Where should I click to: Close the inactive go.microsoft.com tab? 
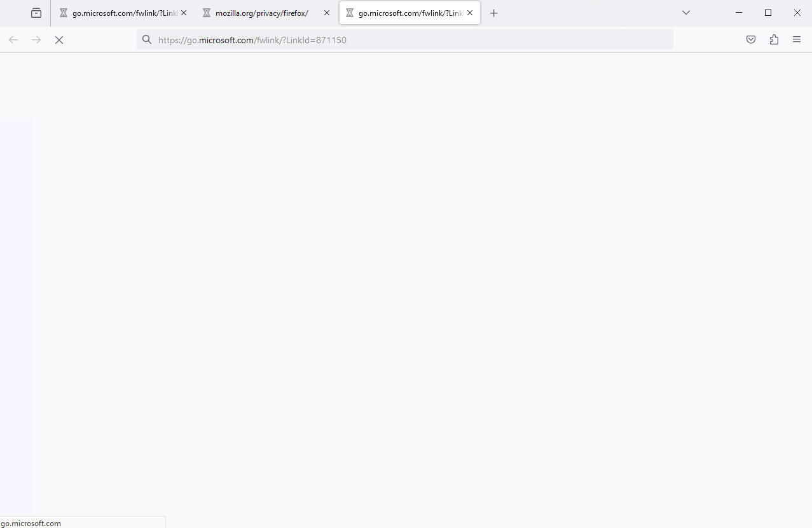pos(184,13)
